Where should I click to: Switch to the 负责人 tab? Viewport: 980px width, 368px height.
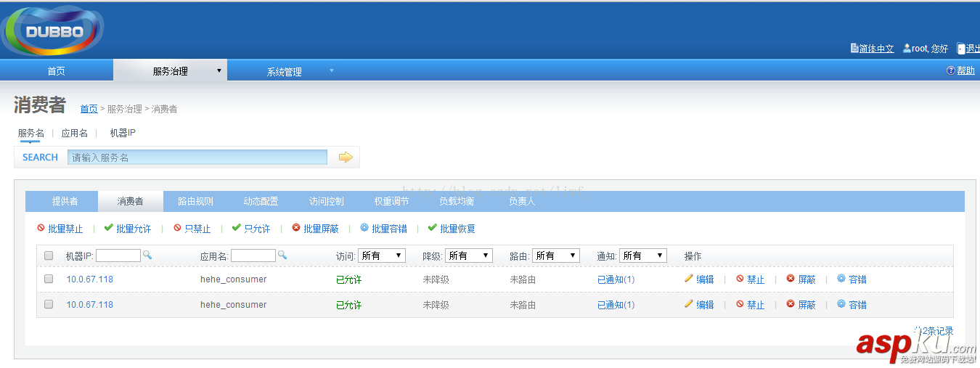pyautogui.click(x=522, y=201)
